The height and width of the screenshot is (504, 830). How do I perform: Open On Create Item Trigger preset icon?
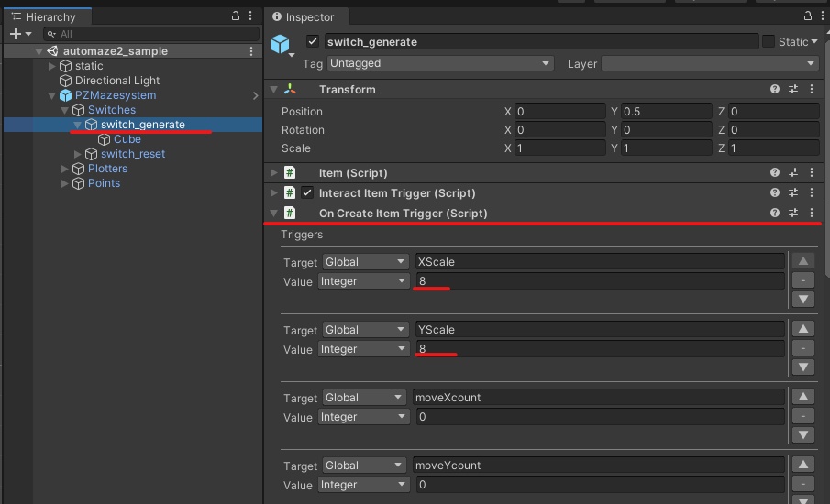(793, 213)
